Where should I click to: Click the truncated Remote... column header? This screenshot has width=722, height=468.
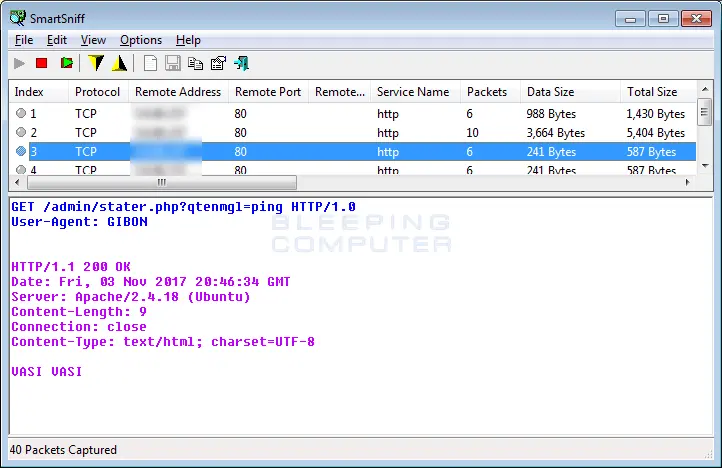click(339, 92)
